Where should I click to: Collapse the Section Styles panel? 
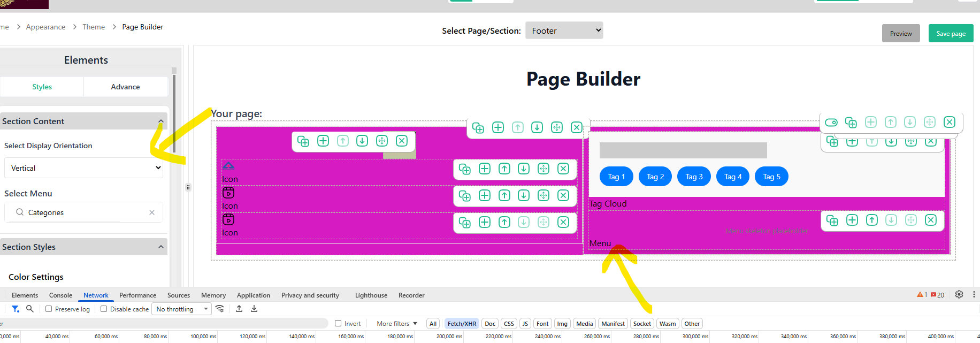160,247
